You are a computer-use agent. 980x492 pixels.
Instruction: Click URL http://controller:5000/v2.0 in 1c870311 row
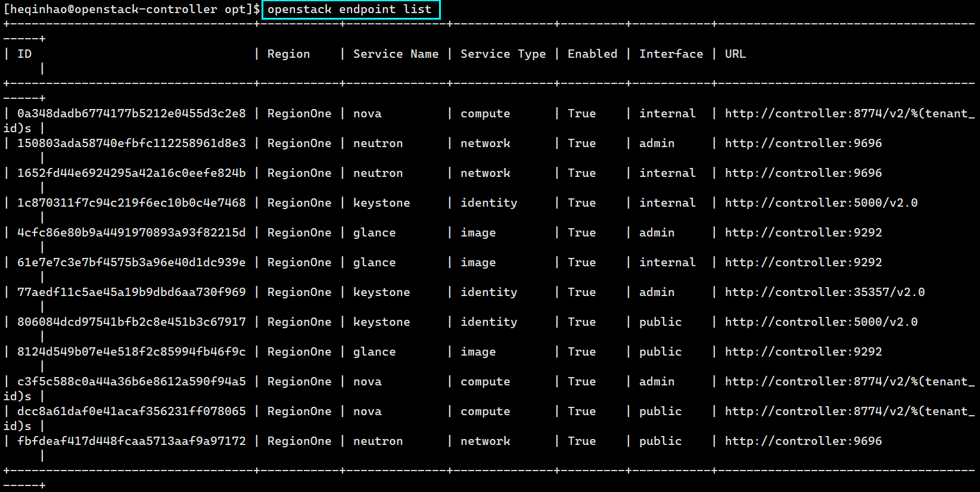coord(821,203)
